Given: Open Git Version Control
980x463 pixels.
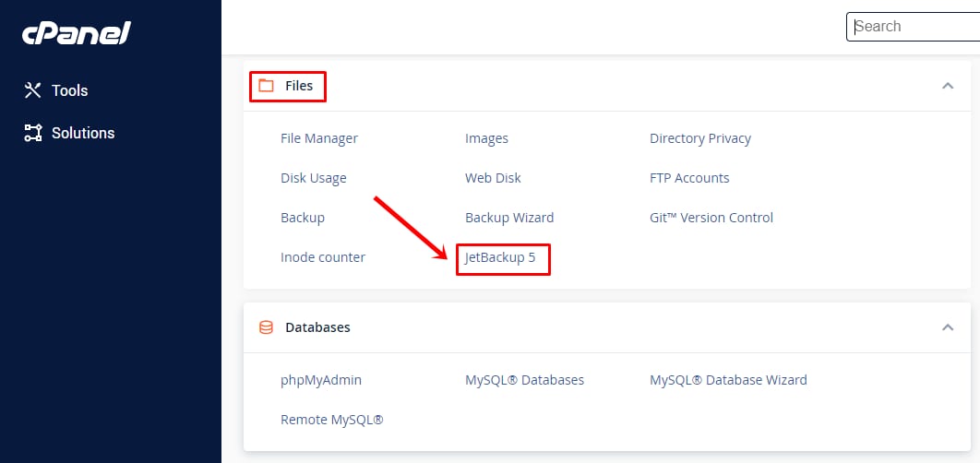Looking at the screenshot, I should tap(711, 218).
